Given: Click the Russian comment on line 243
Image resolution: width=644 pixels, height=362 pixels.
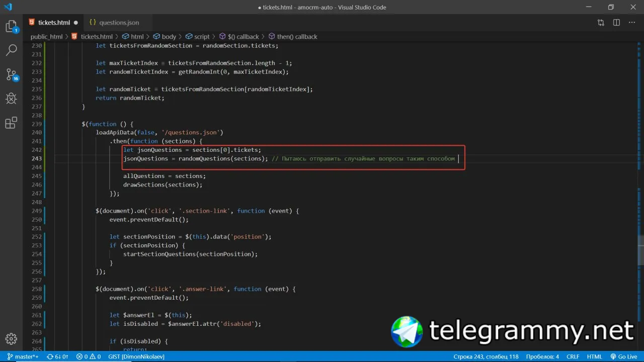Looking at the screenshot, I should (x=363, y=158).
